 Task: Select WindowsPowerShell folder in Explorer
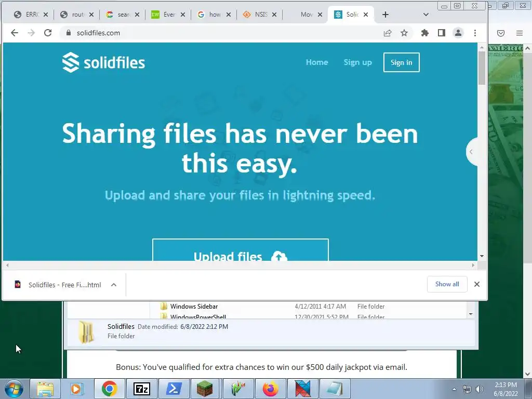tap(198, 317)
